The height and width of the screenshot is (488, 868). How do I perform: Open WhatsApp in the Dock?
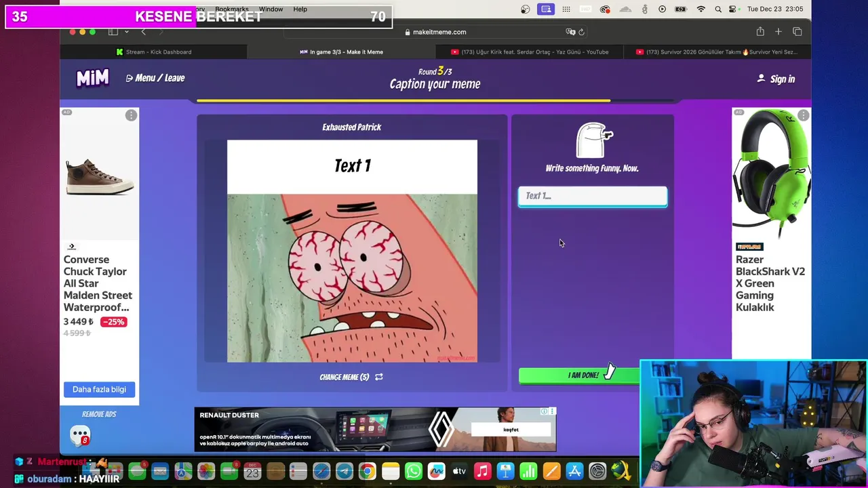point(414,471)
